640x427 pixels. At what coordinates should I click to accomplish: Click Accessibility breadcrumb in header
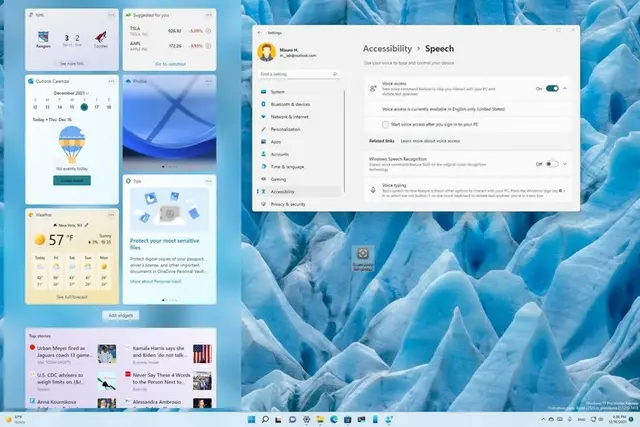pyautogui.click(x=387, y=49)
